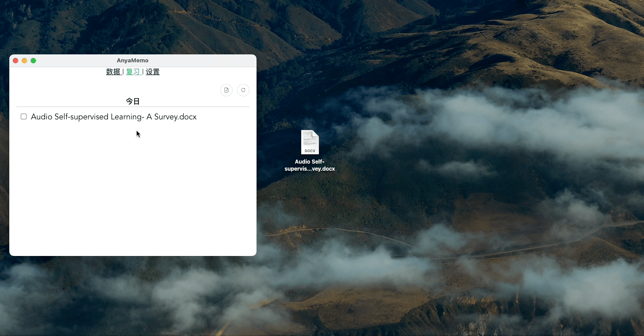This screenshot has height=336, width=644.
Task: Open the 设置 tab
Action: pyautogui.click(x=153, y=72)
